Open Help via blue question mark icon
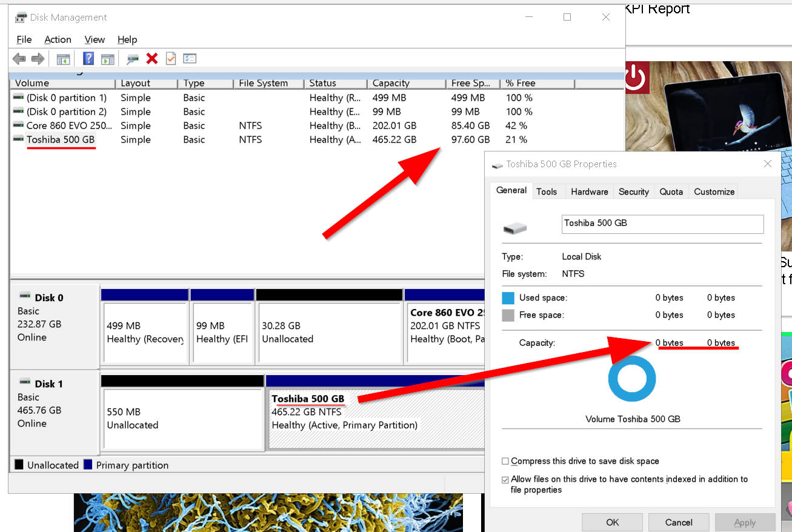Image resolution: width=792 pixels, height=532 pixels. click(88, 59)
